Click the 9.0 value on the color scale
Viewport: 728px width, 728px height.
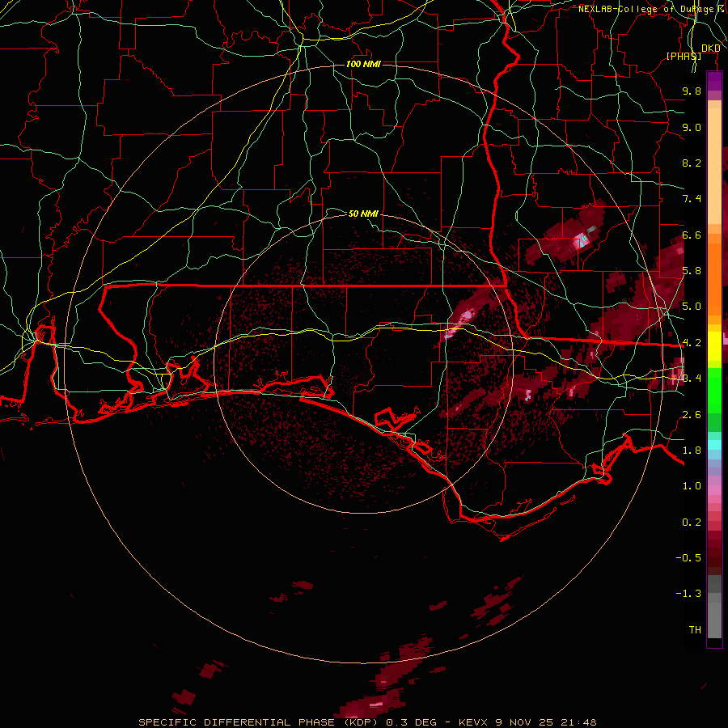pyautogui.click(x=692, y=127)
